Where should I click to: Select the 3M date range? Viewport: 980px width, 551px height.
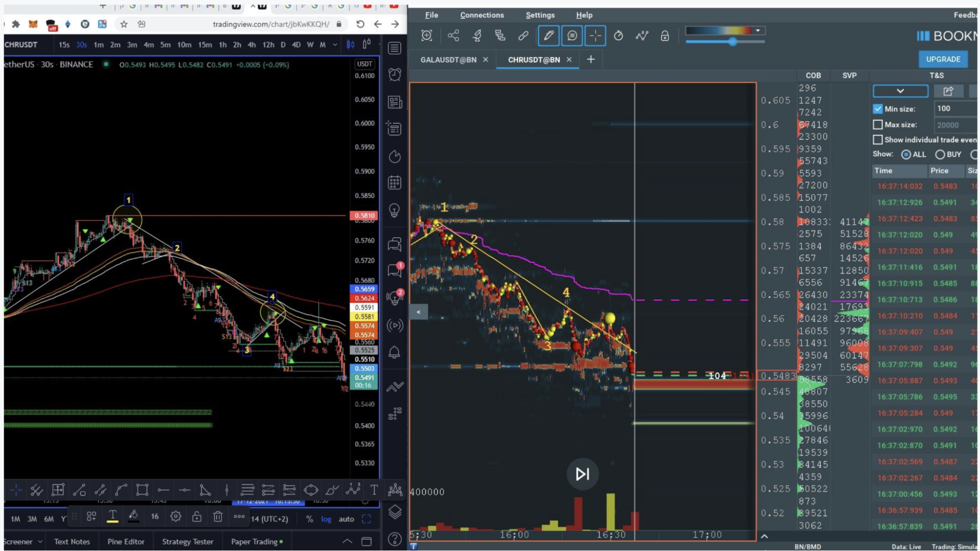32,519
